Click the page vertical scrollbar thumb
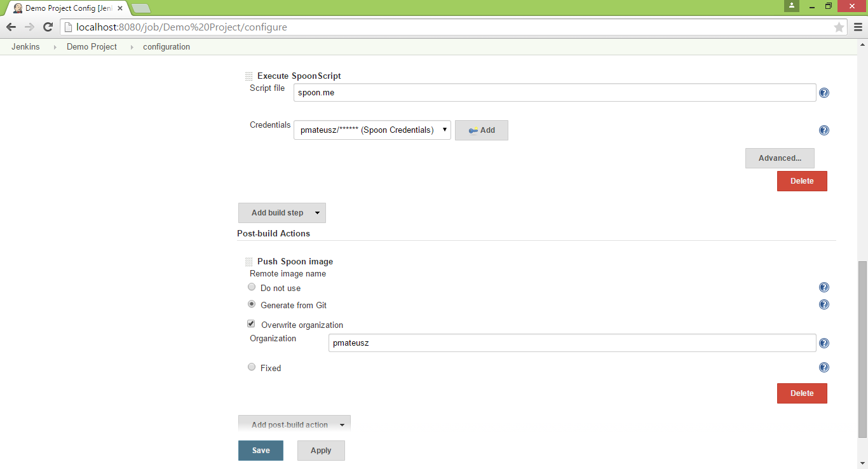This screenshot has height=469, width=868. pyautogui.click(x=862, y=349)
